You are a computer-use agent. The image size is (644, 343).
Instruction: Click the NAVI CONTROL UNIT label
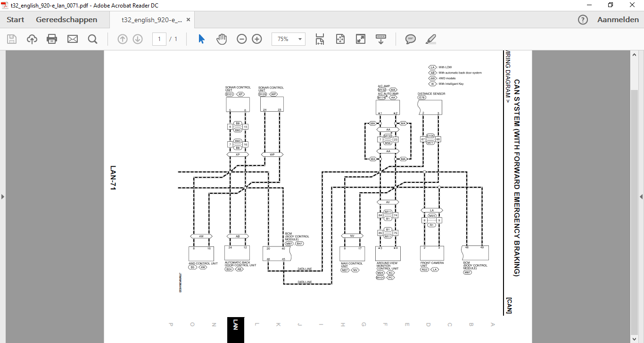click(x=352, y=265)
